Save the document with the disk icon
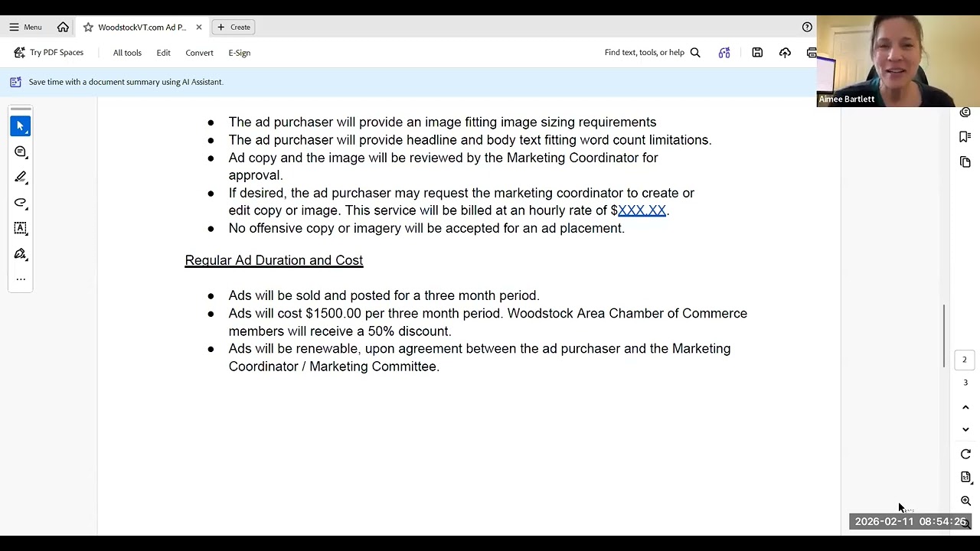Viewport: 980px width, 551px height. 757,53
